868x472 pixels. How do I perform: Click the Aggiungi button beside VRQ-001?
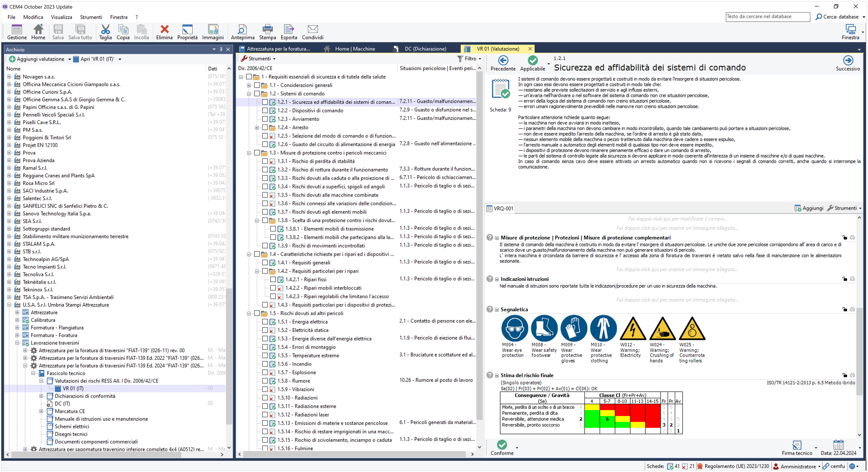click(809, 208)
